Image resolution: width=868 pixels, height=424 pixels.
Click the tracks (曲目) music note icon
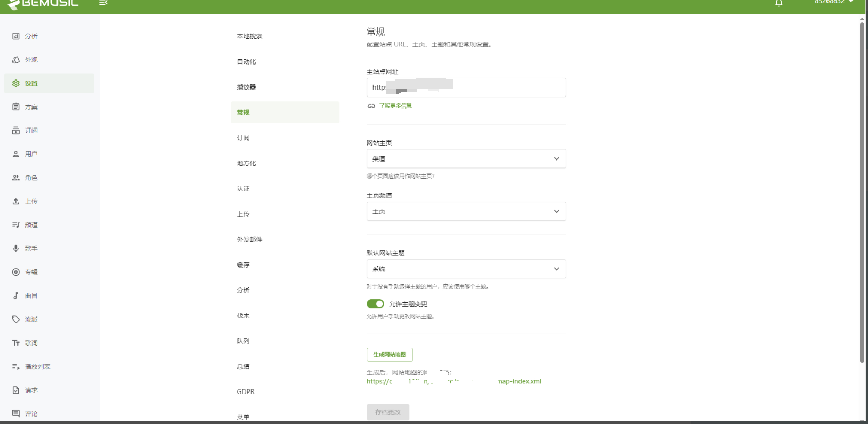coord(16,295)
